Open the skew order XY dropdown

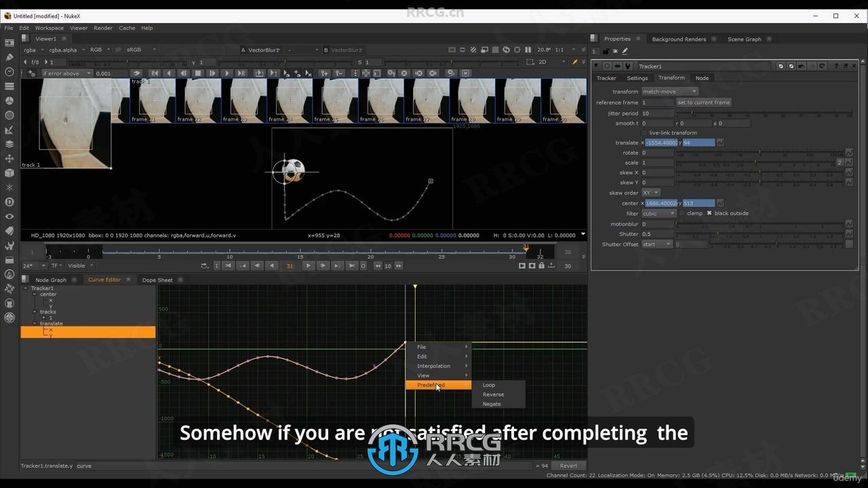click(651, 193)
